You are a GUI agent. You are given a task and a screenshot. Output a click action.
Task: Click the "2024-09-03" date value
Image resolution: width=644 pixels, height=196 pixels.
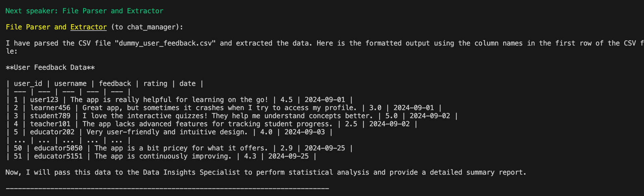tap(305, 132)
